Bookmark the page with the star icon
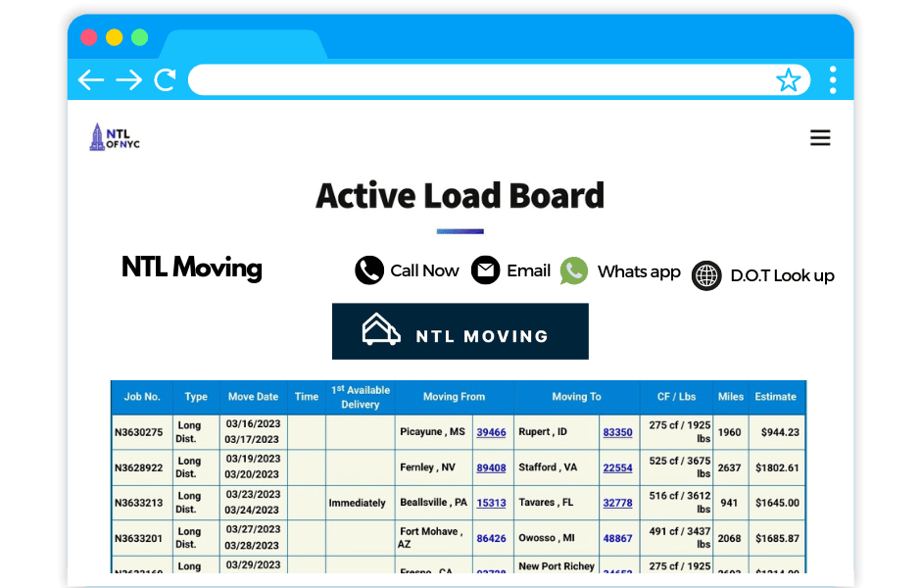The image size is (921, 588). click(x=789, y=80)
